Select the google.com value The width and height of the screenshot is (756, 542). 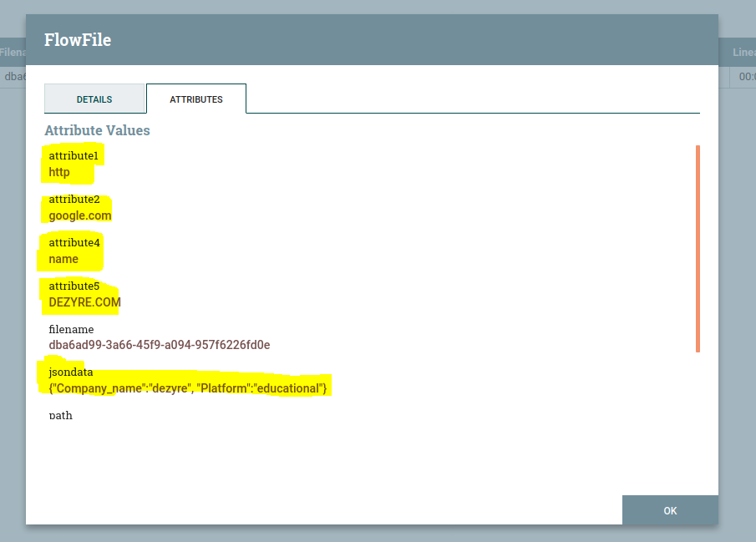[x=80, y=215]
